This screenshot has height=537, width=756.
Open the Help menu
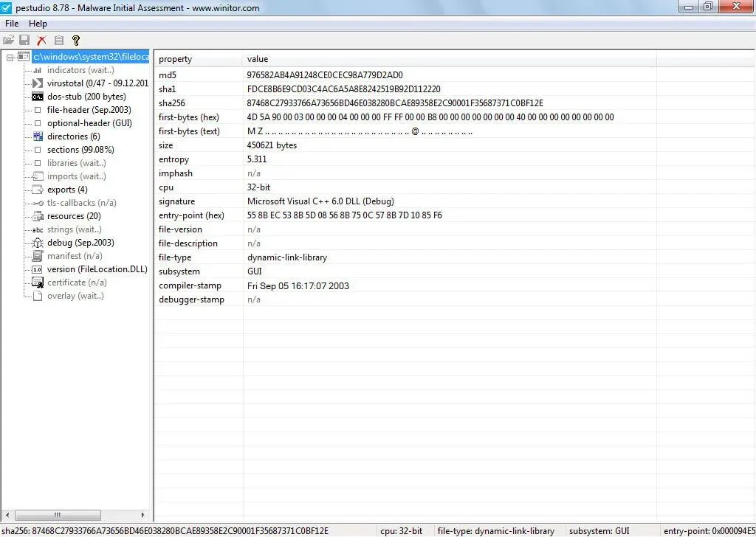[38, 24]
